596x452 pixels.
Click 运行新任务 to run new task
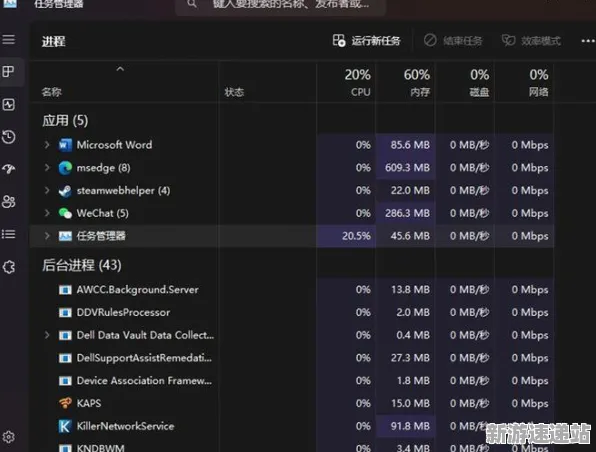[x=366, y=41]
